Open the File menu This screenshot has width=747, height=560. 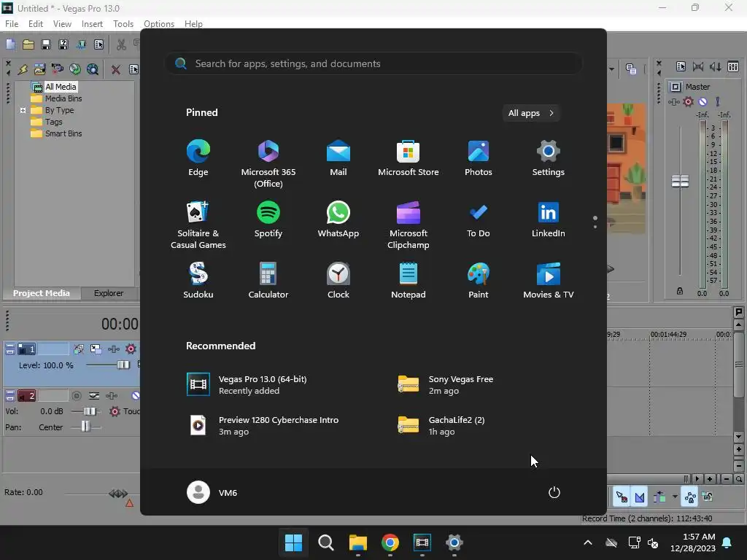pos(12,24)
